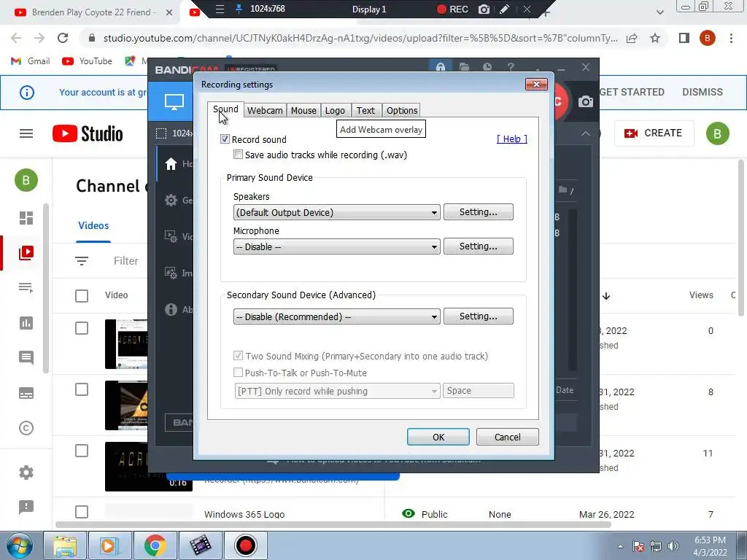
Task: Open the Windows Start menu
Action: pos(20,545)
